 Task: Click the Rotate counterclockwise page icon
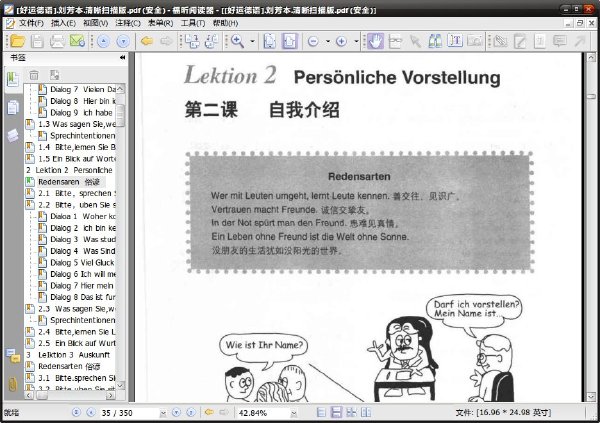[x=192, y=41]
